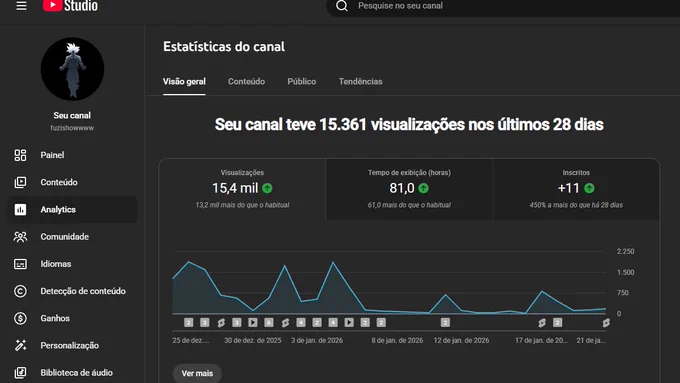680x383 pixels.
Task: Click the date label 12 de jan. de 2026
Action: tap(461, 340)
